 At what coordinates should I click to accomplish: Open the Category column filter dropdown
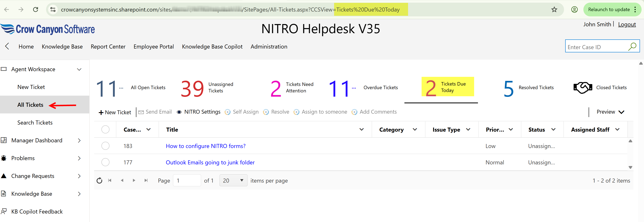pos(415,129)
